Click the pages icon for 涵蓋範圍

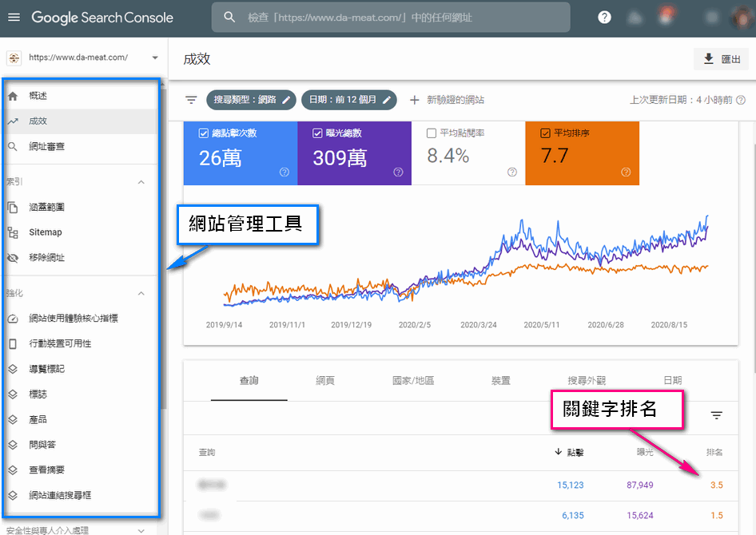click(x=13, y=207)
